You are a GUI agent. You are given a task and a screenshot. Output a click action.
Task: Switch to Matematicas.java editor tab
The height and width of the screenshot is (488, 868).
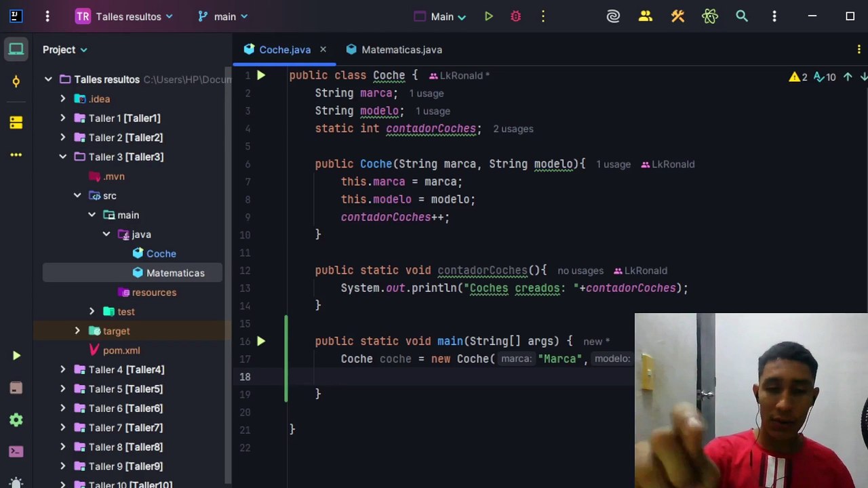tap(394, 49)
